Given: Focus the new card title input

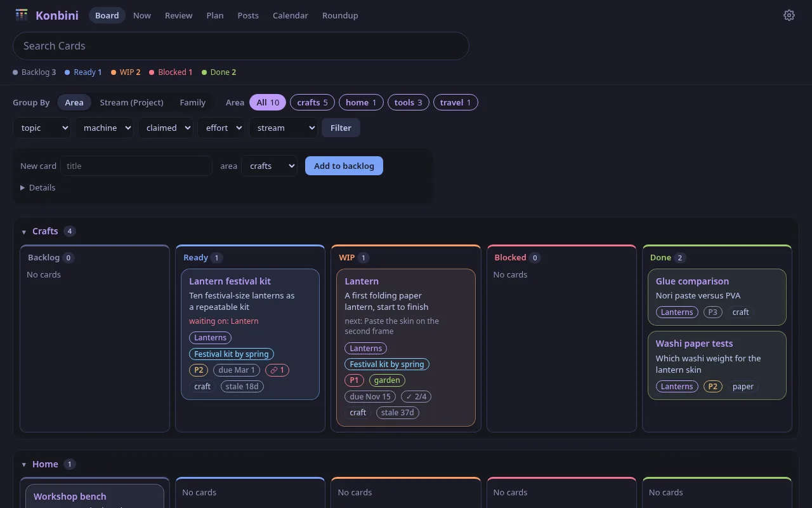Looking at the screenshot, I should point(136,166).
